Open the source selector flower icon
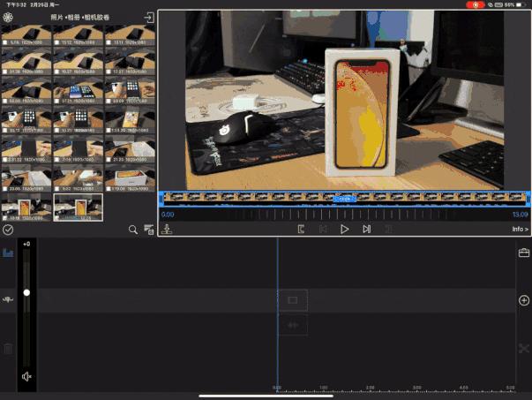This screenshot has width=532, height=400. (8, 18)
